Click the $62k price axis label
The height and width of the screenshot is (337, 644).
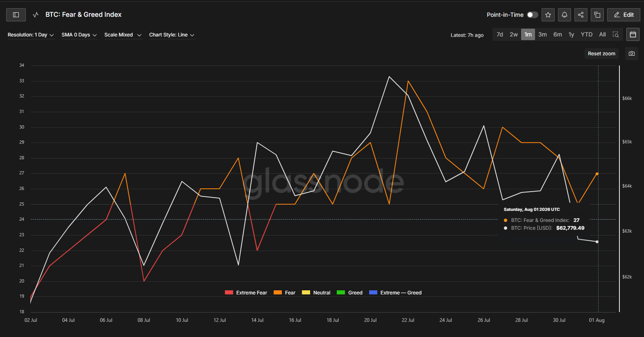(x=627, y=277)
